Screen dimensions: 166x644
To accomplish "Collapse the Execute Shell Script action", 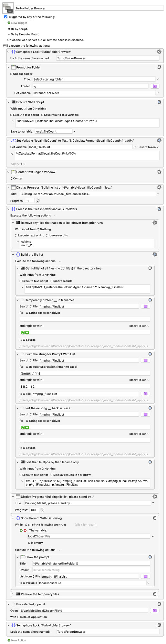I will (x=9, y=102).
